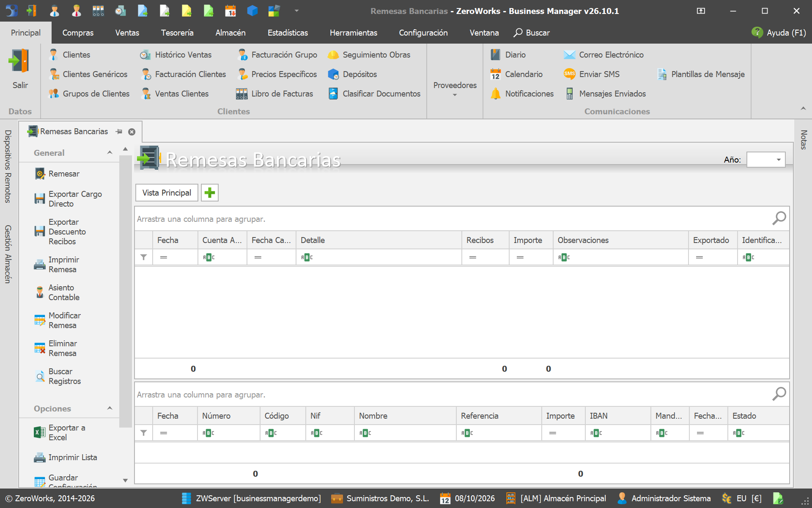Click the Salir exit icon
The width and height of the screenshot is (812, 508).
tap(19, 61)
